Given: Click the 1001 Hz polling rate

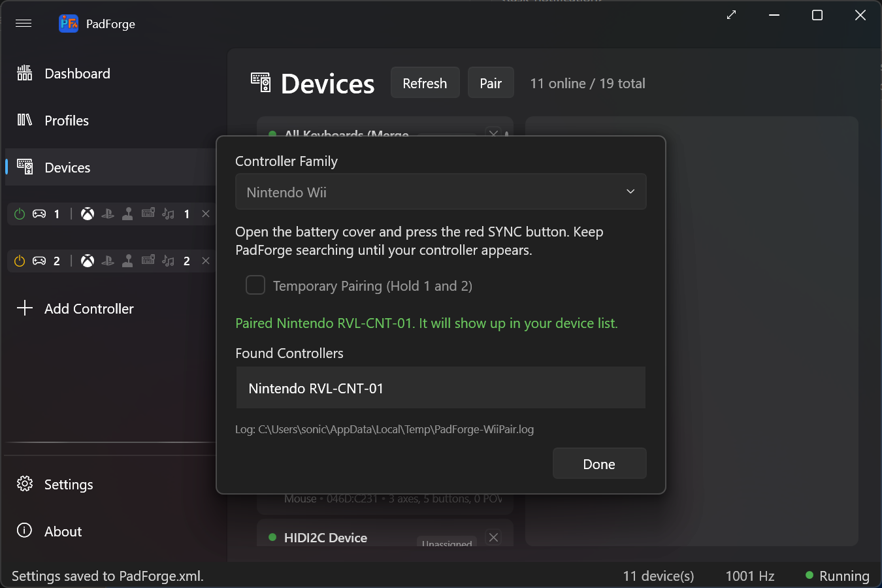Looking at the screenshot, I should pos(750,576).
